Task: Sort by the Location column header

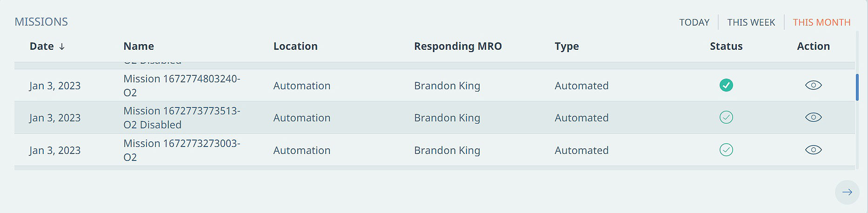Action: (295, 46)
